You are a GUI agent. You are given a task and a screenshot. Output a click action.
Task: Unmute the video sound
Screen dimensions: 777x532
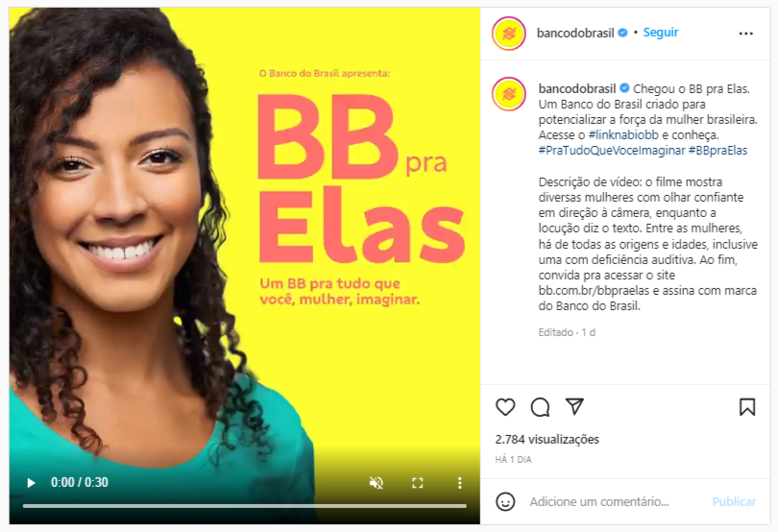pyautogui.click(x=376, y=483)
